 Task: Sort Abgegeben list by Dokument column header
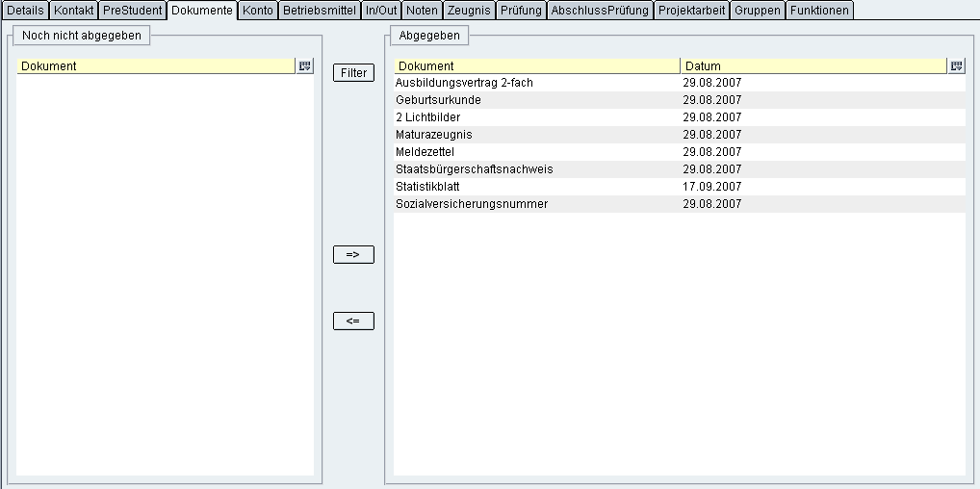point(536,66)
